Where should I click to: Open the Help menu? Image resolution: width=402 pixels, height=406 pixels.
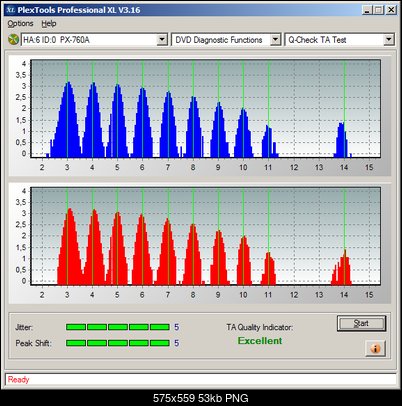49,24
